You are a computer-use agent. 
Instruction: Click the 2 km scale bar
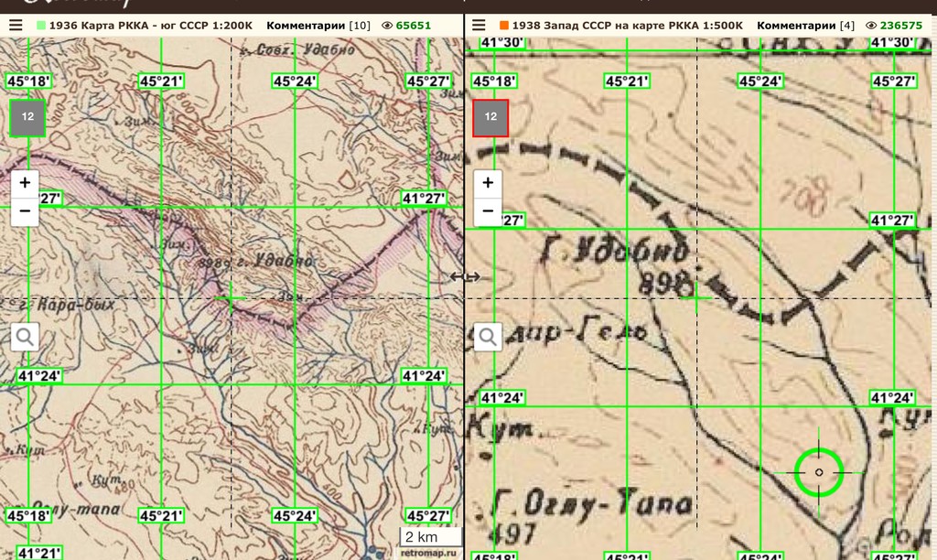tap(429, 536)
